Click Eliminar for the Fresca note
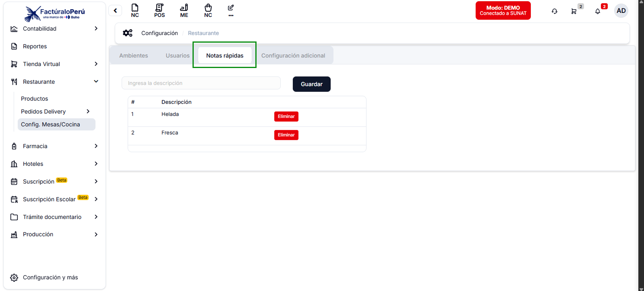This screenshot has width=644, height=291. [x=286, y=135]
